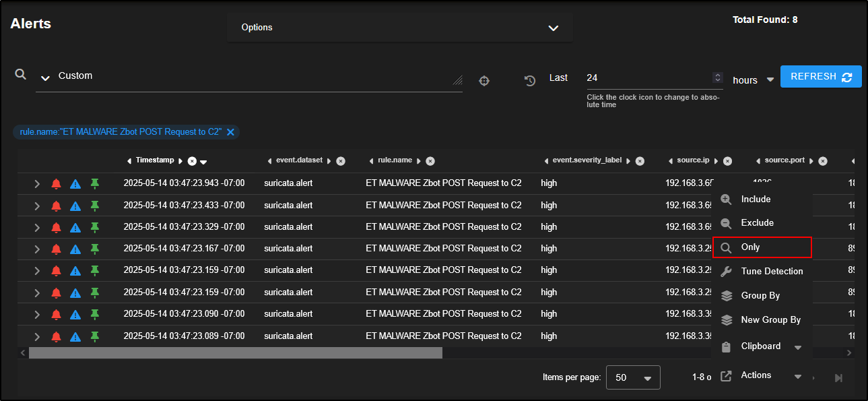Click the REFRESH button
The height and width of the screenshot is (401, 868).
tap(820, 77)
